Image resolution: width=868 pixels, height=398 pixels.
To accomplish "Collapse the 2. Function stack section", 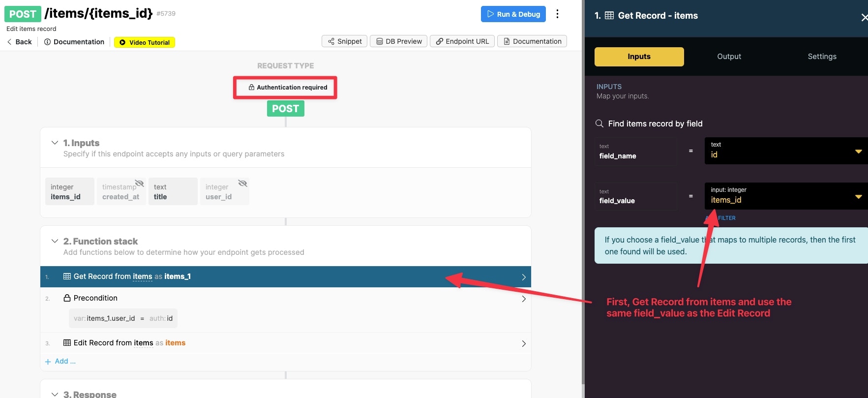I will tap(55, 241).
